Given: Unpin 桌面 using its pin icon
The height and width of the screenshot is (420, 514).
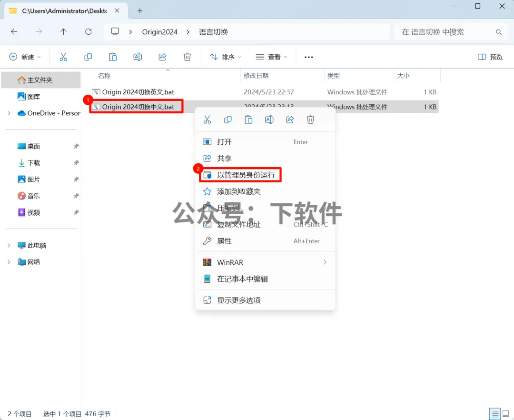Looking at the screenshot, I should point(76,146).
